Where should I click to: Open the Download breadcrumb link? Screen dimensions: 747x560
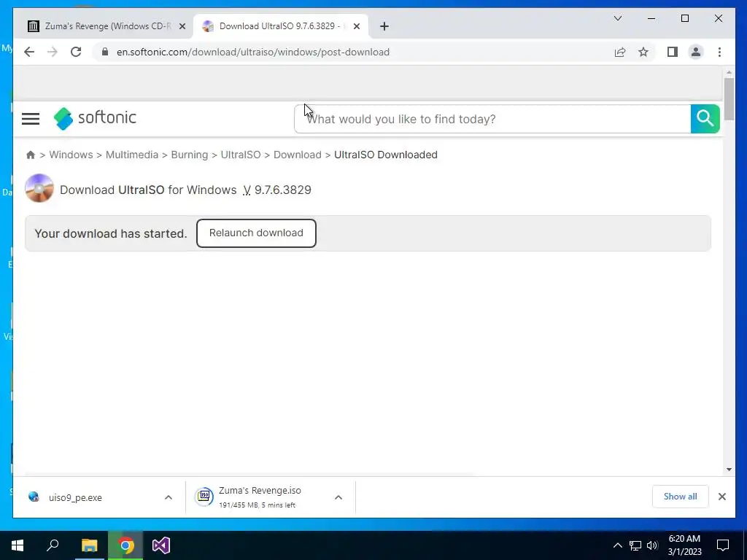[298, 155]
